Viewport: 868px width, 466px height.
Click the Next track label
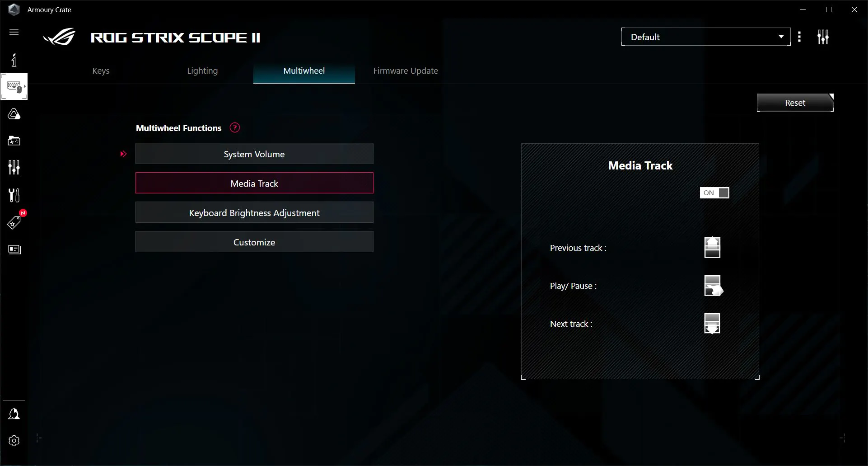(x=571, y=324)
